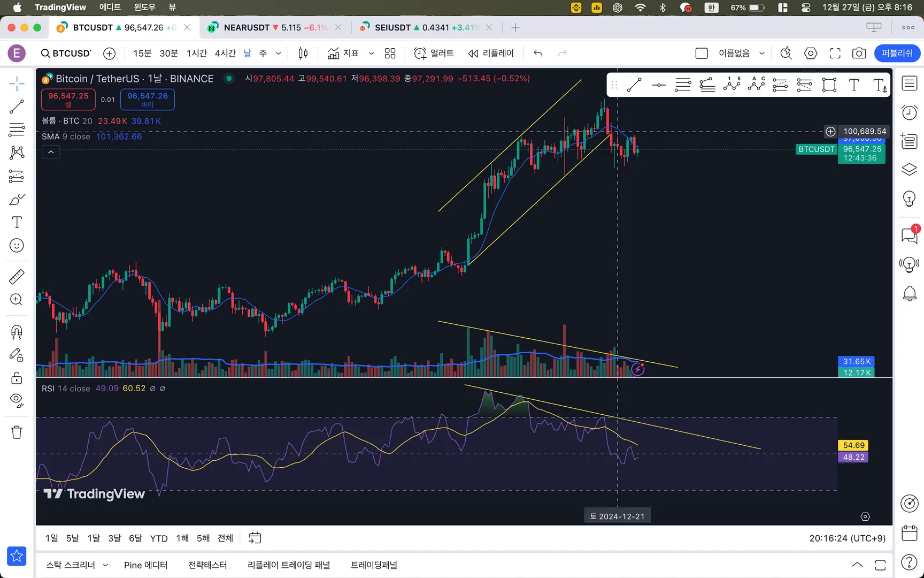The width and height of the screenshot is (924, 578).
Task: Toggle hide all drawings eye icon
Action: [17, 400]
